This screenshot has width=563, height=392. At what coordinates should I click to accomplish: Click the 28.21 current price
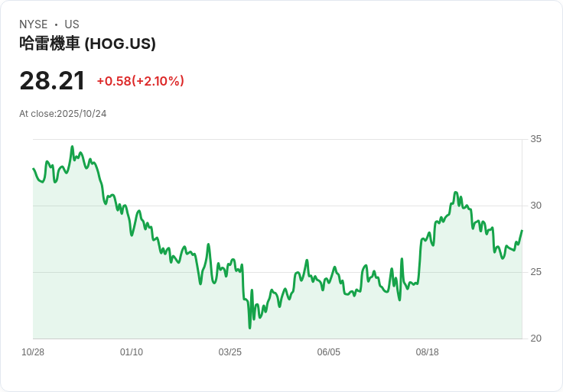click(52, 80)
